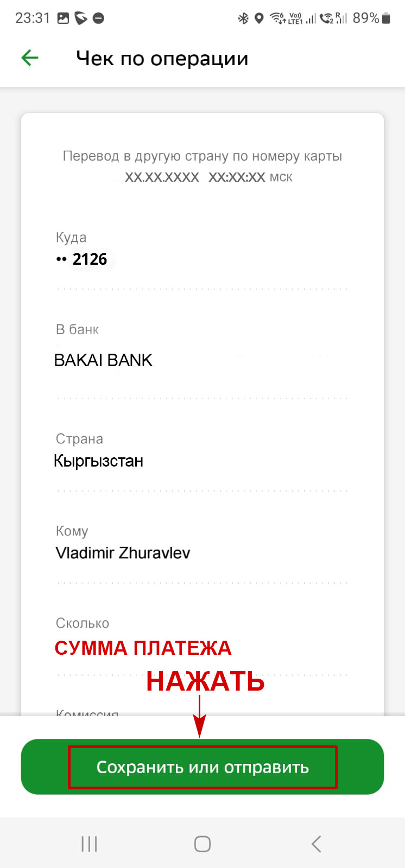Tap the Wi-Fi signal status icon
Viewport: 405px width, 868px height.
click(x=277, y=18)
